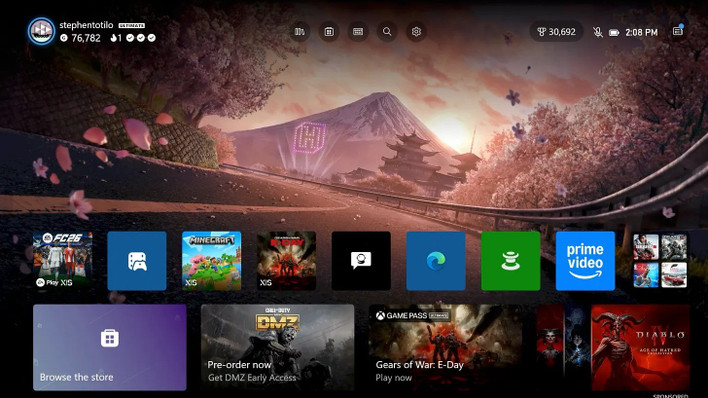Image resolution: width=708 pixels, height=398 pixels.
Task: Launch the Gears of War E-Day game tile
Action: [286, 261]
